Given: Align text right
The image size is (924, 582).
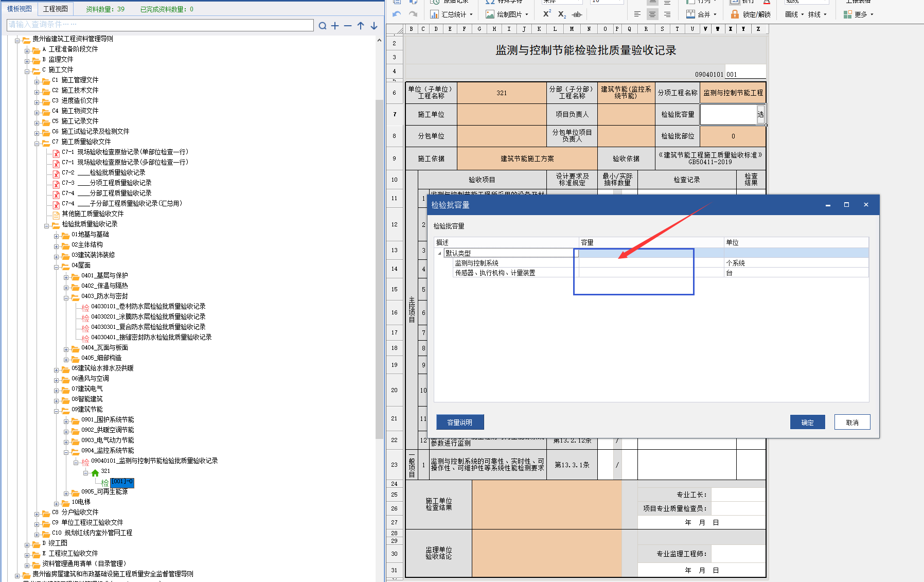Looking at the screenshot, I should point(667,14).
